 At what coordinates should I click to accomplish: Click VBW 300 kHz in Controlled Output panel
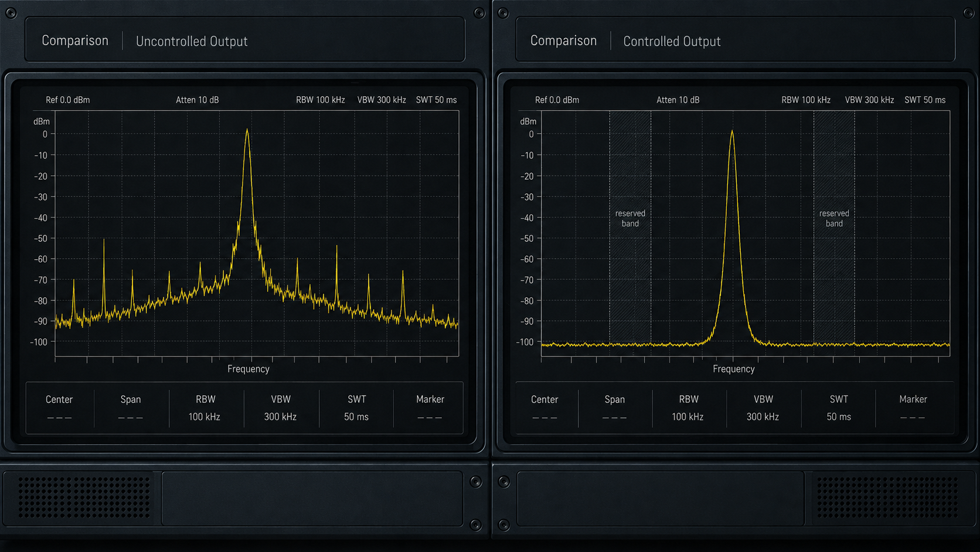point(763,408)
